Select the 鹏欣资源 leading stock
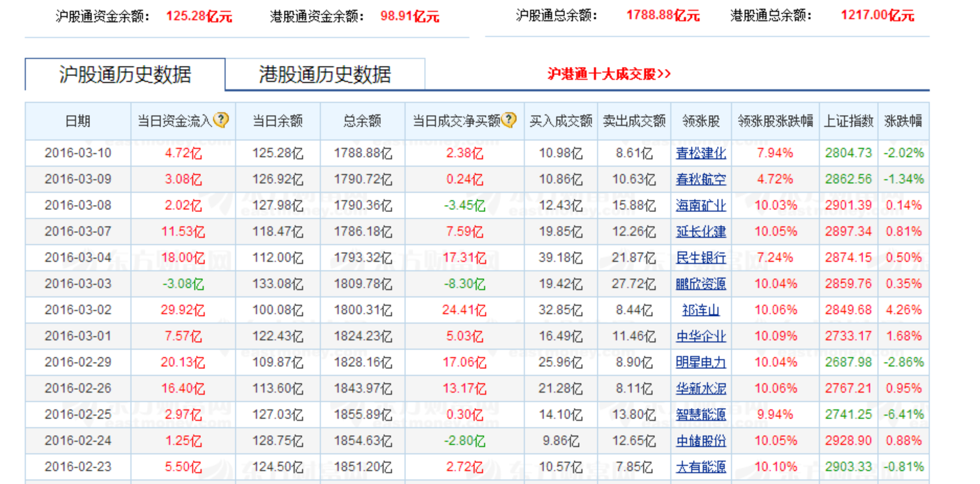The width and height of the screenshot is (980, 484). (700, 284)
